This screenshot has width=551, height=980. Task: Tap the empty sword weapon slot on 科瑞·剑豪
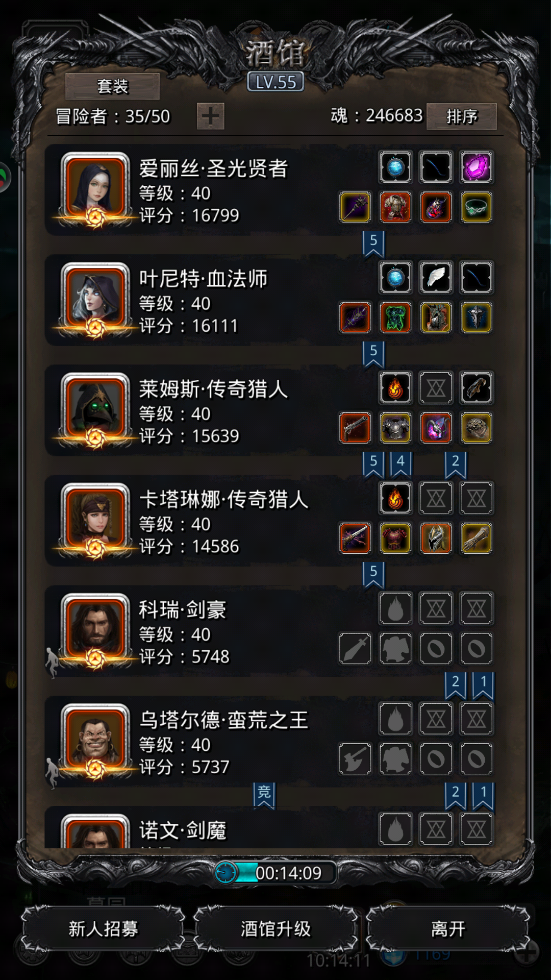[x=355, y=648]
